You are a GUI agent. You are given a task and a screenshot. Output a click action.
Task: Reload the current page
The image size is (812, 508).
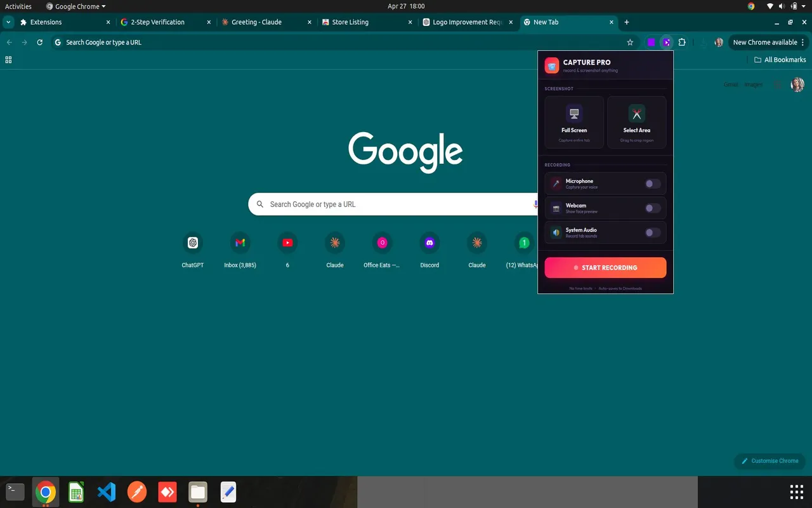pos(40,43)
